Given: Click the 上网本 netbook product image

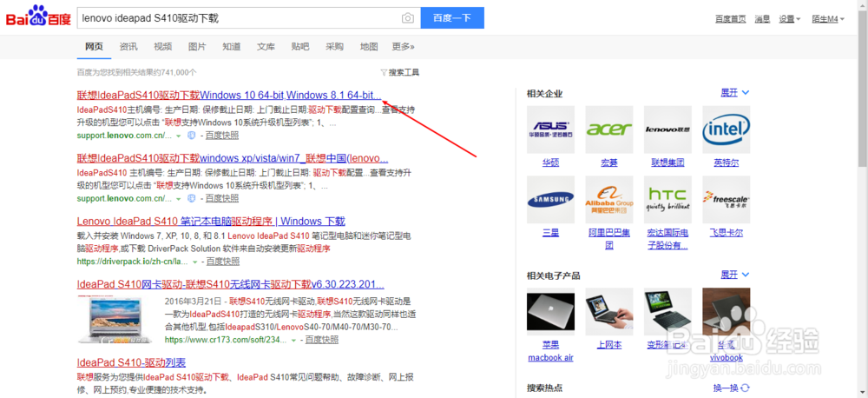Looking at the screenshot, I should click(x=609, y=311).
